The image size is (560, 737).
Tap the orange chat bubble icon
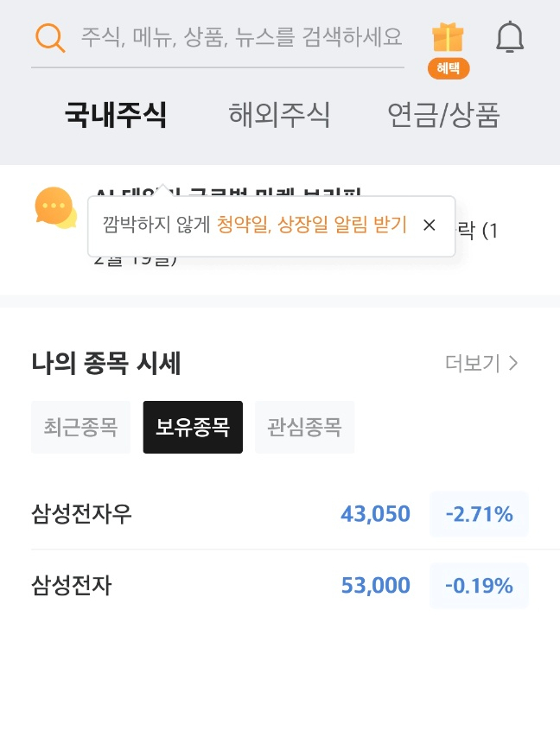(55, 208)
